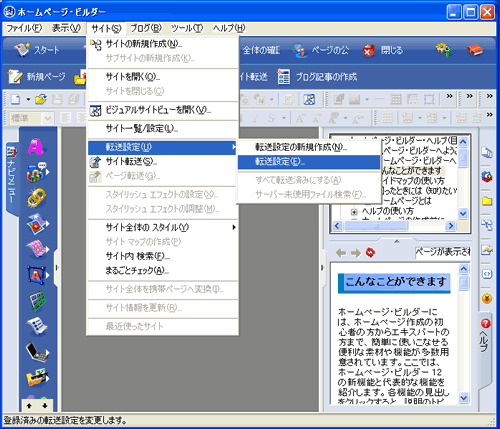Viewport: 500px width, 429px height.
Task: Click the photo and speech bubble tool icon
Action: [x=37, y=172]
